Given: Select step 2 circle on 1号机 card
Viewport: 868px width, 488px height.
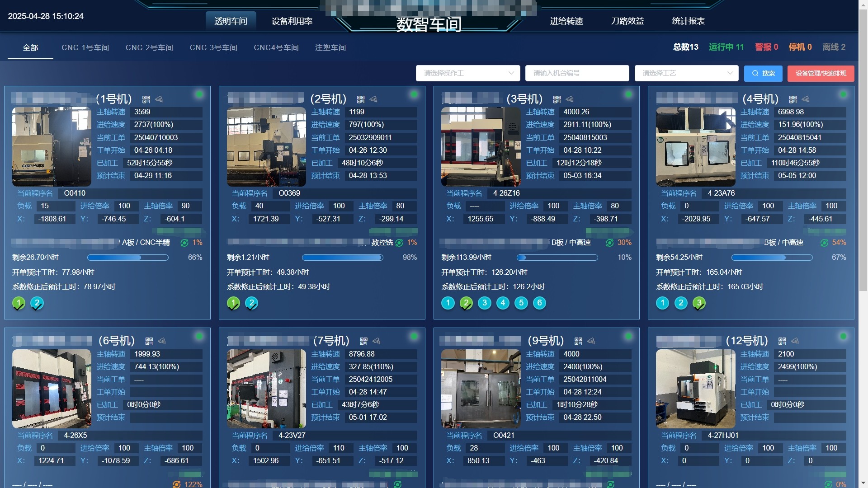Looking at the screenshot, I should (x=37, y=303).
